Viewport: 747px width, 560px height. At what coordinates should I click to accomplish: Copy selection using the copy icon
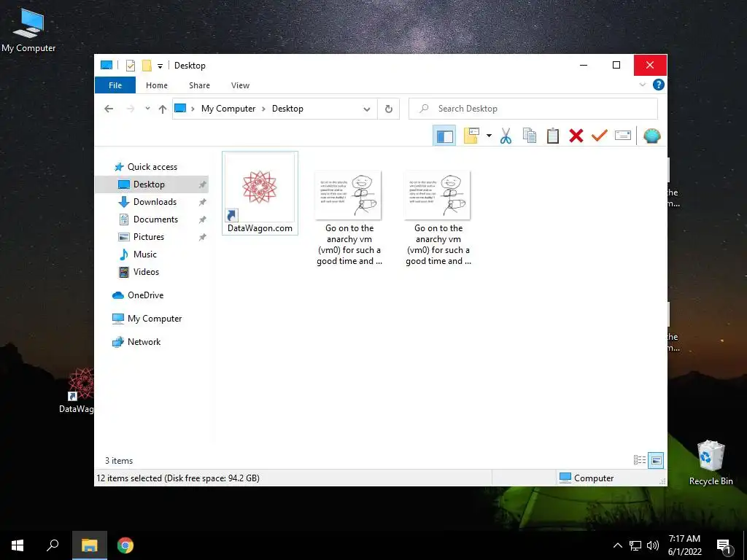point(530,136)
